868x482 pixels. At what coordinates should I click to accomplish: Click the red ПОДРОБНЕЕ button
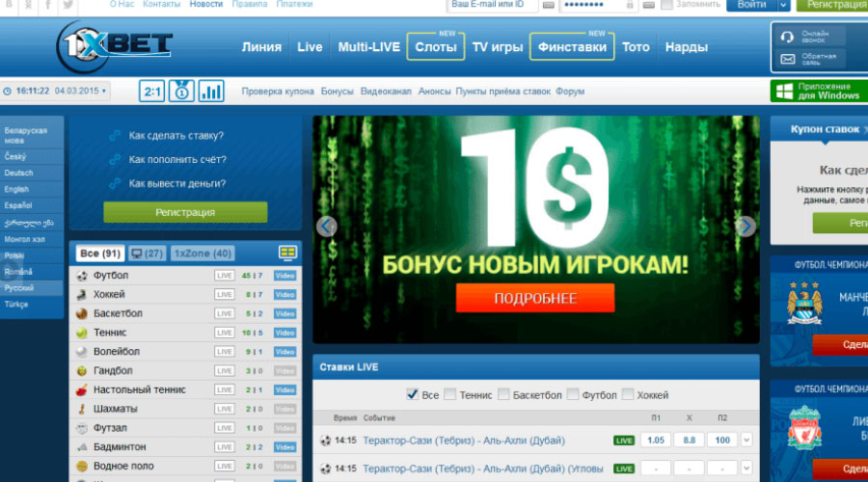click(535, 298)
